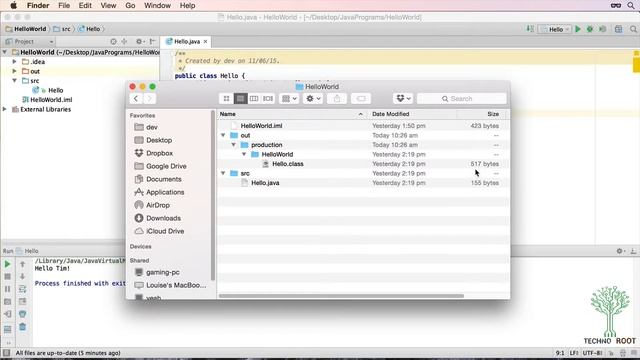640x360 pixels.
Task: Select the Hello.java editor tab in IntelliJ
Action: (x=187, y=42)
